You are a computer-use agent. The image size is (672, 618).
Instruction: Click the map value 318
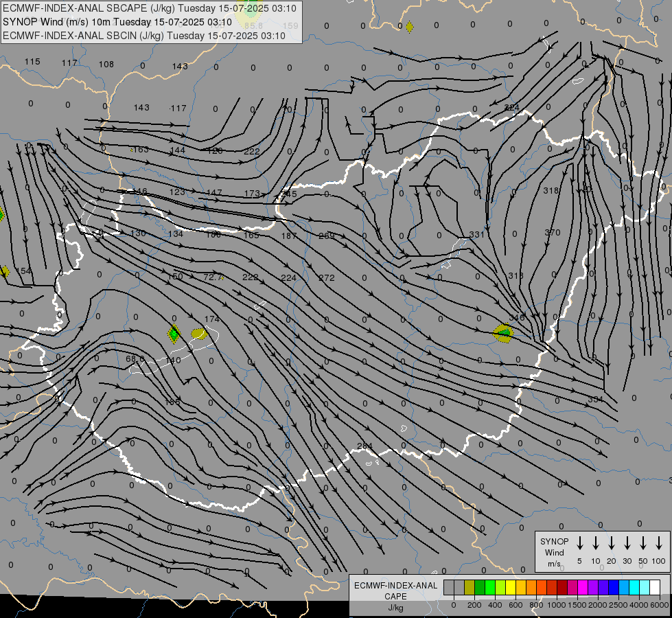click(551, 190)
